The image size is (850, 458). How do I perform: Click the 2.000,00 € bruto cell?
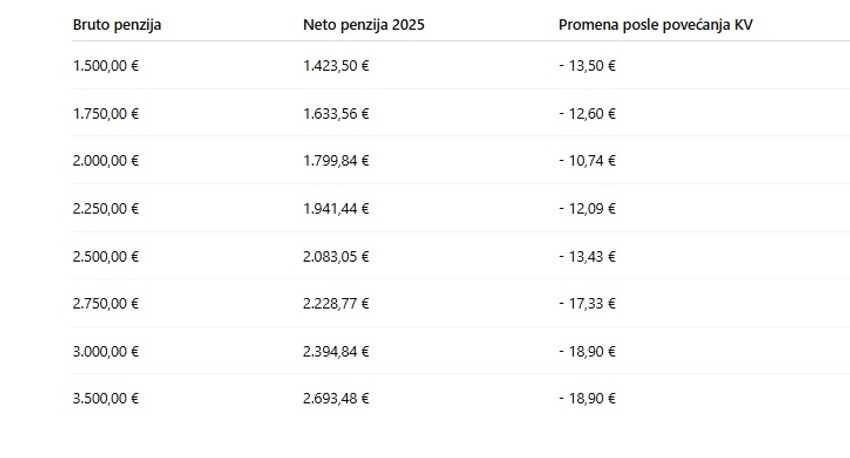[x=106, y=161]
